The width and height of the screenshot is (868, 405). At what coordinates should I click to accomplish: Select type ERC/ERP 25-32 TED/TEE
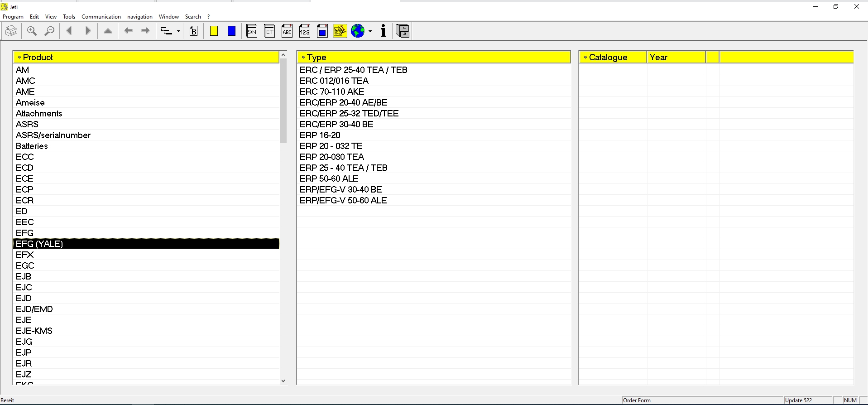point(434,113)
